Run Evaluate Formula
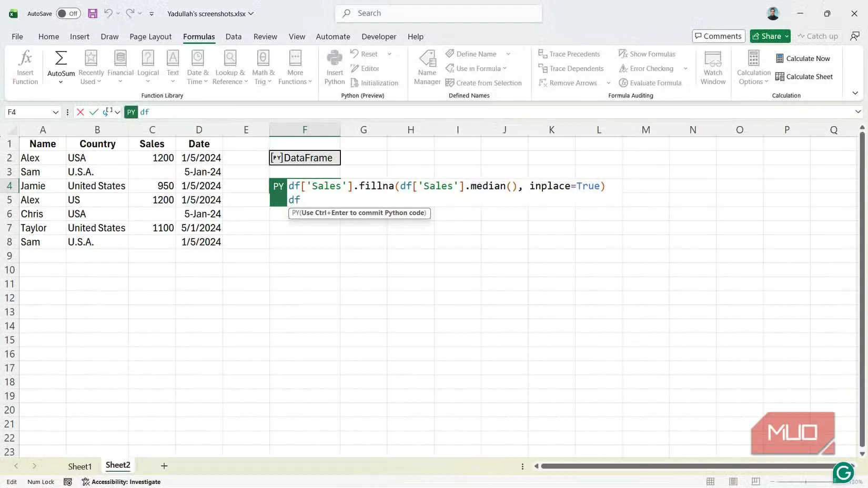 pyautogui.click(x=651, y=83)
